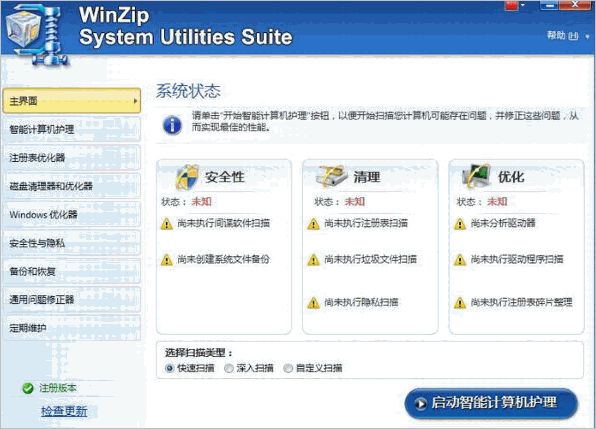
Task: Click the 尚未执行间谍软件扫描 text
Action: (224, 223)
